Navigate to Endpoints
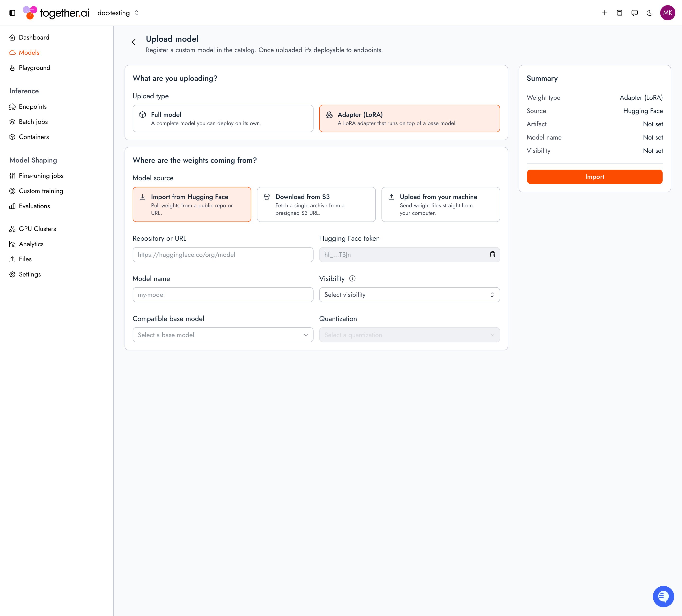682x616 pixels. tap(28, 107)
